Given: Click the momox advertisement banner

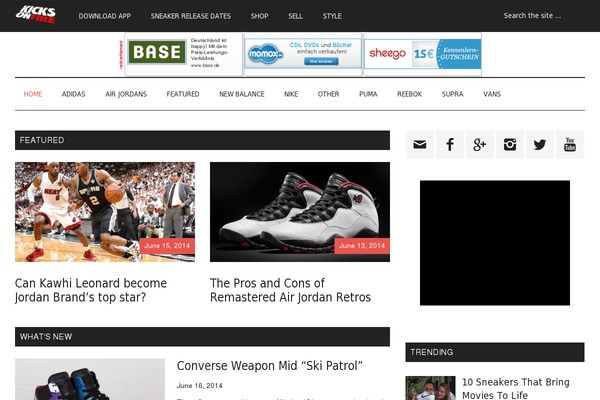Looking at the screenshot, I should click(x=303, y=54).
